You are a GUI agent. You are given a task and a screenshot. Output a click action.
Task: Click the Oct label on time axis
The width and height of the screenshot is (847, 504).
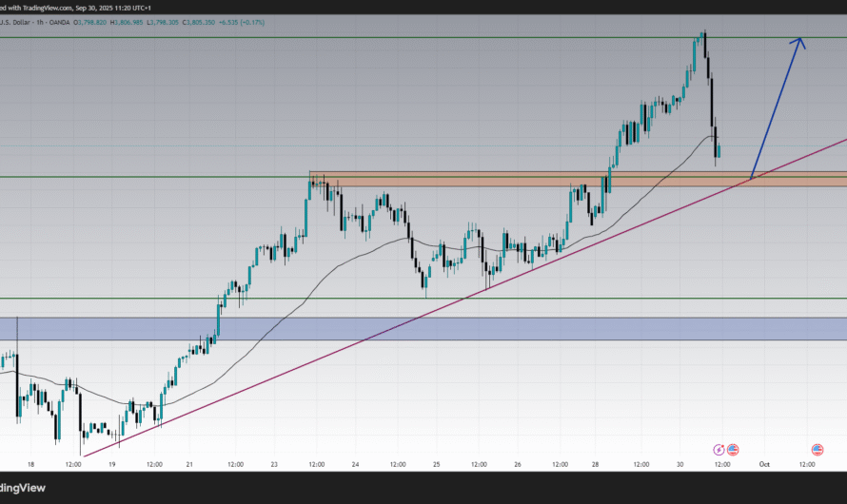pos(764,465)
